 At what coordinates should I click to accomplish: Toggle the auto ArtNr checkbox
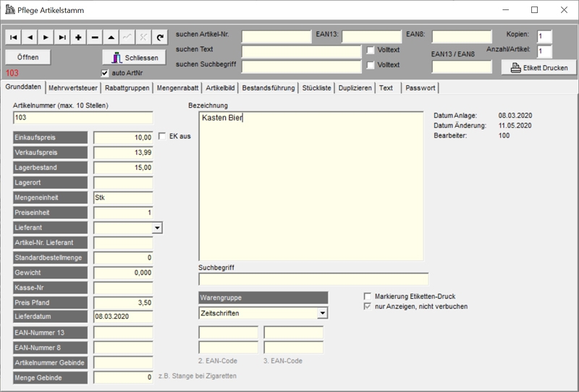105,73
